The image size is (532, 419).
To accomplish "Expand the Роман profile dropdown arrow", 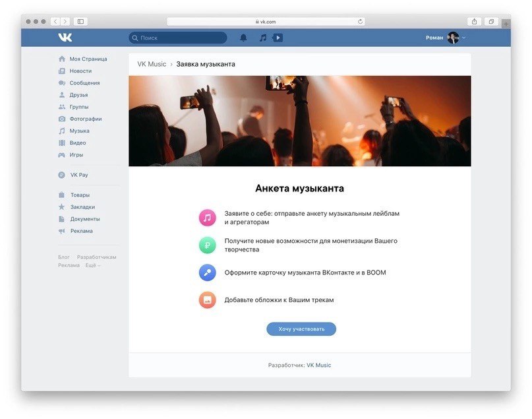I will pos(464,38).
